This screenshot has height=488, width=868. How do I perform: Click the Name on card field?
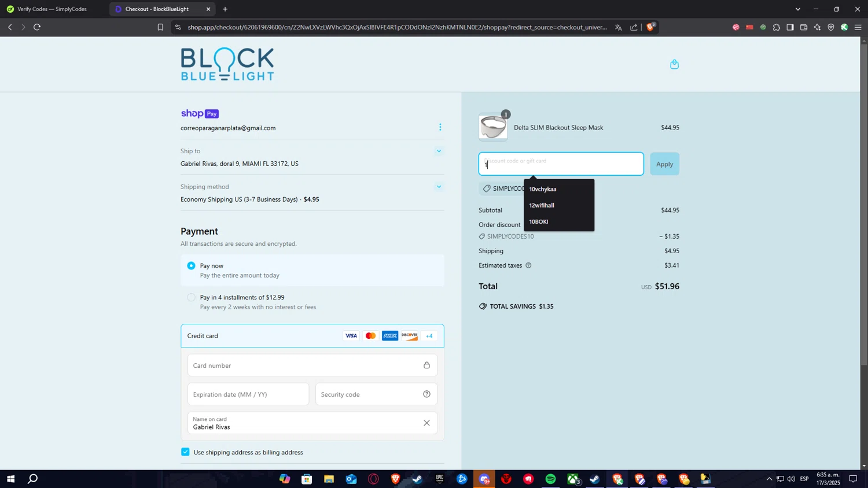[312, 423]
